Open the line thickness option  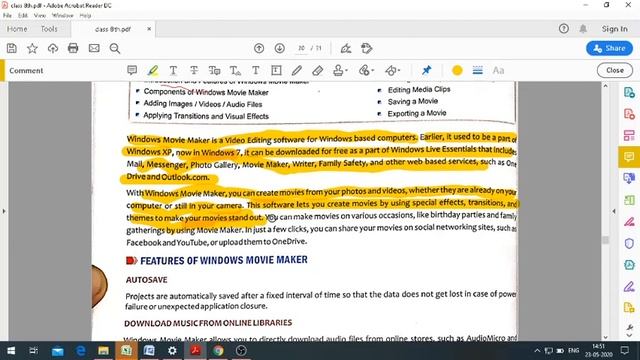pos(478,70)
